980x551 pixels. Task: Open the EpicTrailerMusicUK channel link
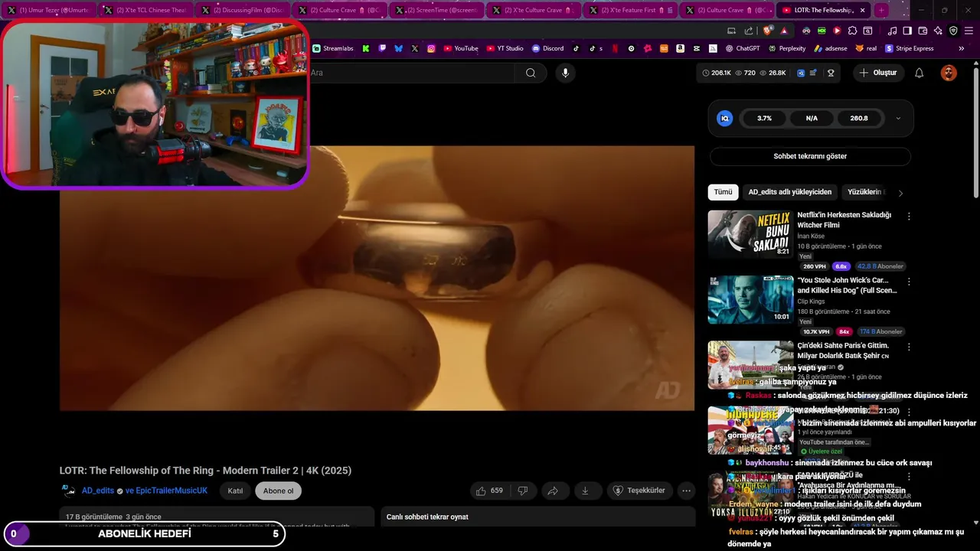[171, 491]
